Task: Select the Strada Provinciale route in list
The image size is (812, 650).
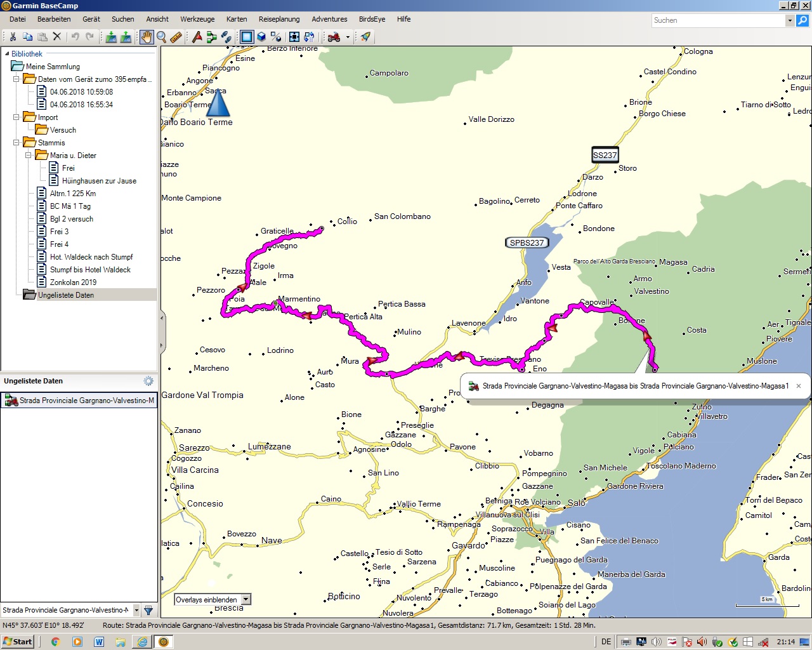Action: coord(79,401)
